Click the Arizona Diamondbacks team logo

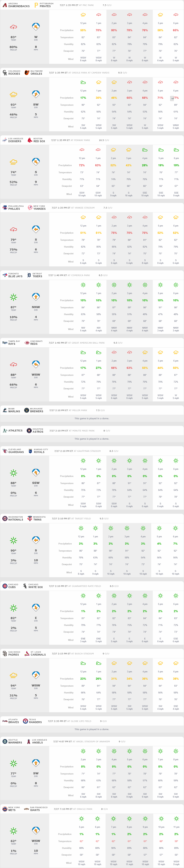(x=5, y=5)
